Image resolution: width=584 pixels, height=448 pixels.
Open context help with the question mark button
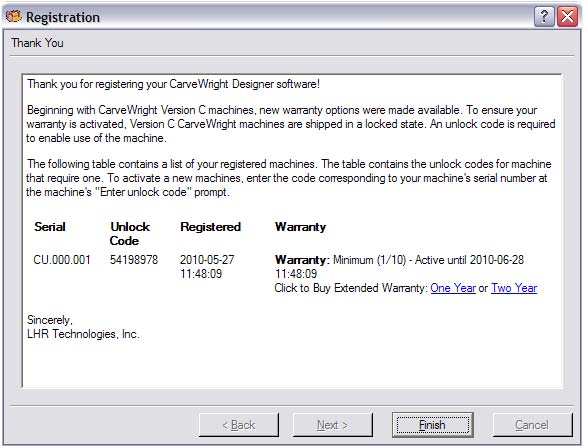pyautogui.click(x=544, y=17)
